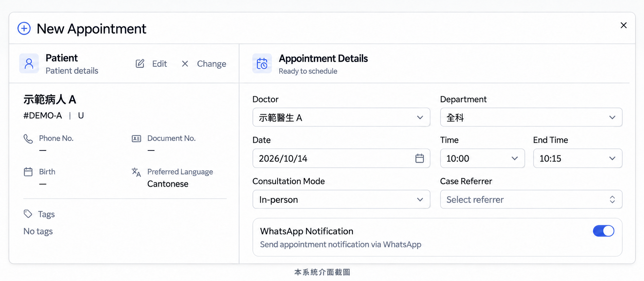This screenshot has width=644, height=281.
Task: Click the plus circle icon beside New Appointment
Action: point(24,28)
